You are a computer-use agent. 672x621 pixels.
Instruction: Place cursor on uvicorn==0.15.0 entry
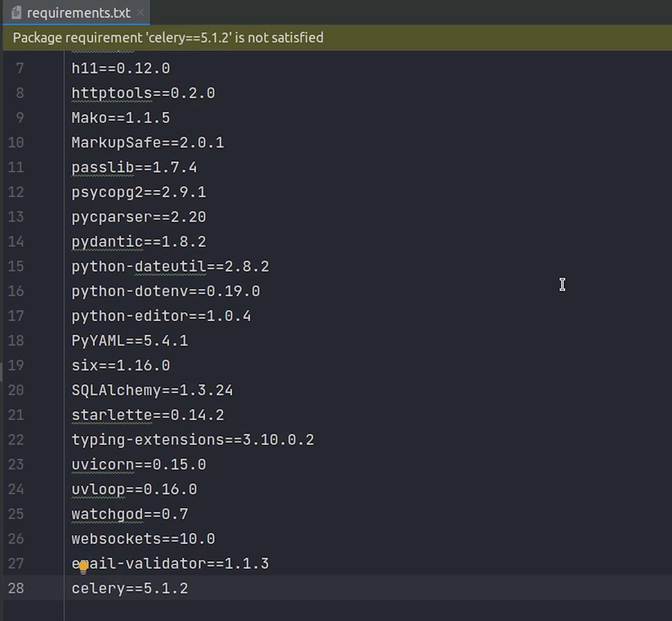pos(138,465)
